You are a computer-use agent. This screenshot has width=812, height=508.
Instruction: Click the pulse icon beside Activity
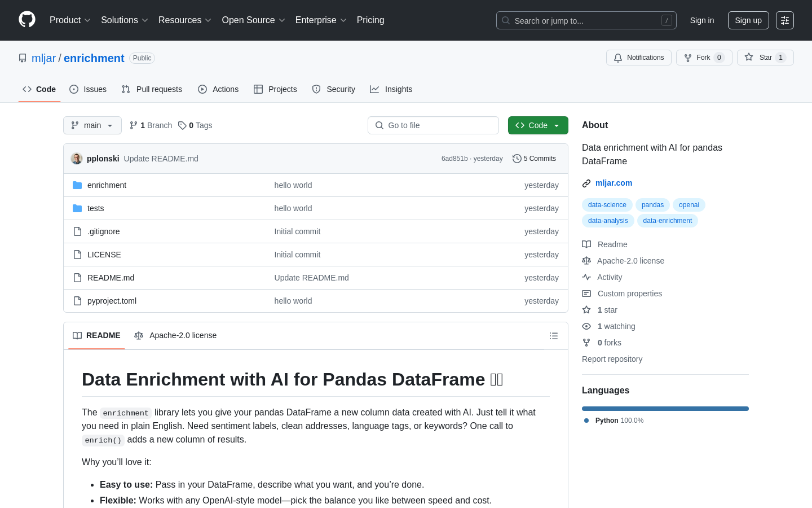[x=586, y=277]
